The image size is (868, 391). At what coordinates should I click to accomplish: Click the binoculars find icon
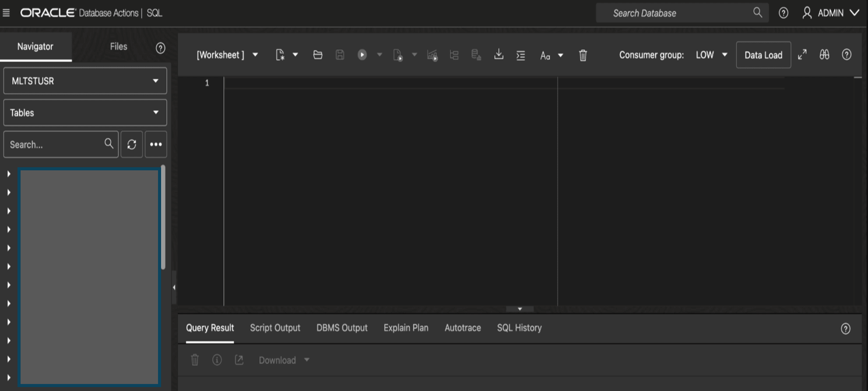point(824,55)
